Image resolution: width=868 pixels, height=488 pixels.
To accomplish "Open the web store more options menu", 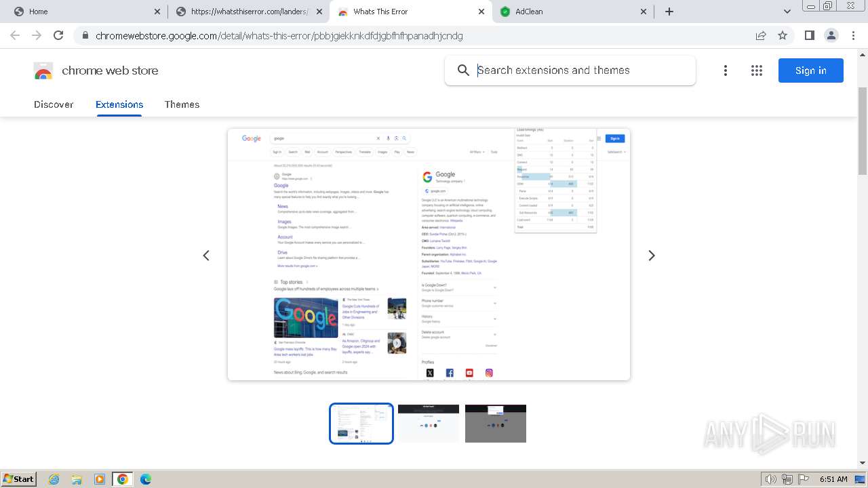I will tap(726, 70).
